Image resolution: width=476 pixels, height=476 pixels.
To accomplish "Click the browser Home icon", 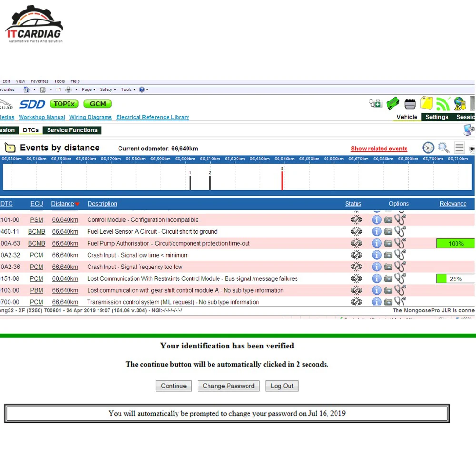I will [x=27, y=89].
